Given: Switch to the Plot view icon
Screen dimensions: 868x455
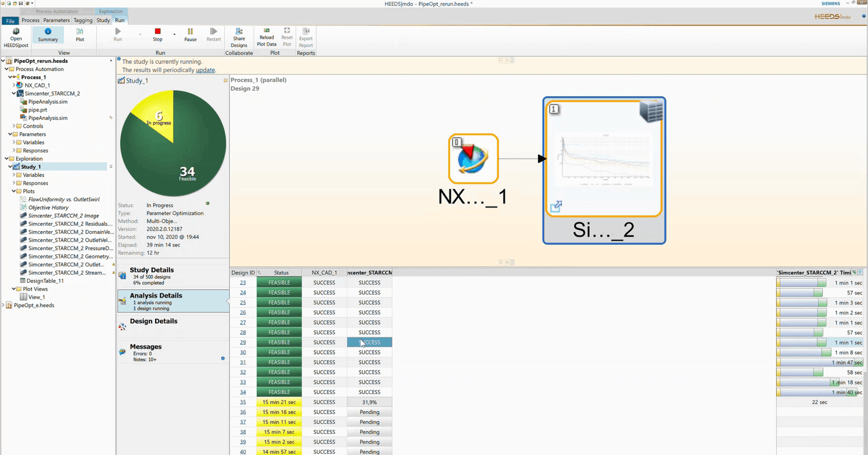Looking at the screenshot, I should coord(80,35).
